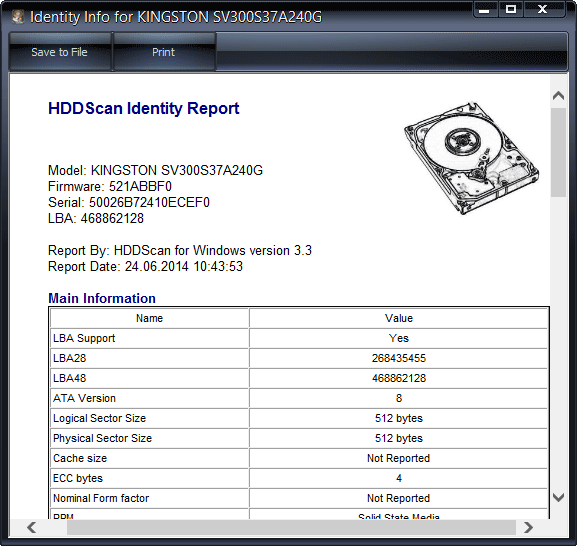Click the Firmware: 521ABBF0 line
This screenshot has height=546, width=577.
(110, 187)
